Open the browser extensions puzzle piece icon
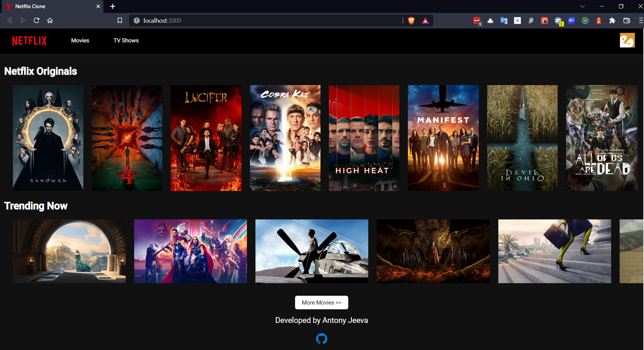This screenshot has width=644, height=350. coord(612,20)
